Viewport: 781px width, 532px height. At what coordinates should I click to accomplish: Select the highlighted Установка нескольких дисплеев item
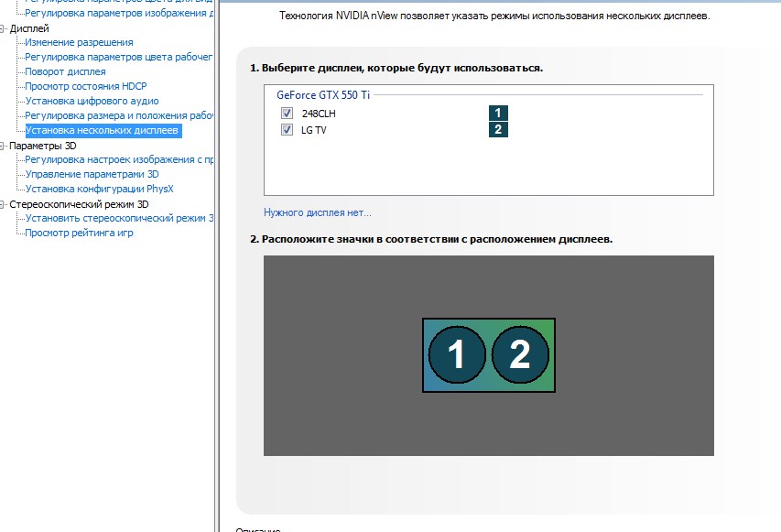tap(103, 131)
